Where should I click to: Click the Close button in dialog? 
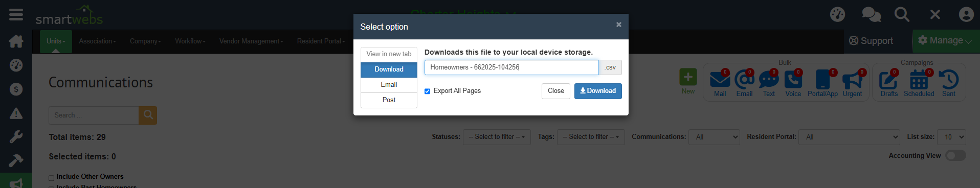tap(555, 91)
